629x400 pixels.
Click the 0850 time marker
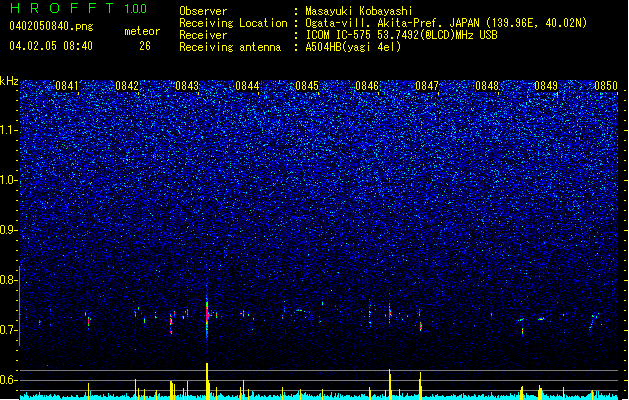606,86
